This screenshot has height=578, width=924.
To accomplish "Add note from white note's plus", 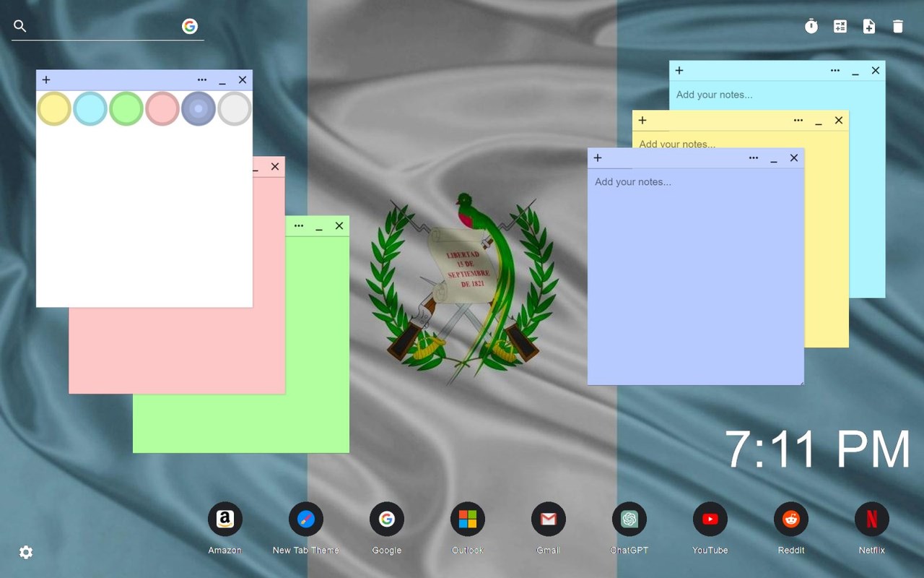I will pyautogui.click(x=46, y=79).
